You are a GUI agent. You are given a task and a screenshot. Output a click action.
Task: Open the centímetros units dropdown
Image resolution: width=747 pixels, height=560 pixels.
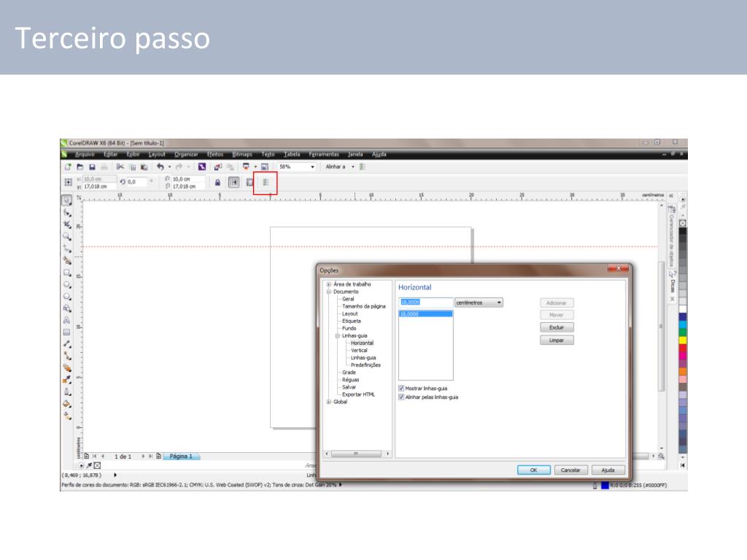pos(479,303)
